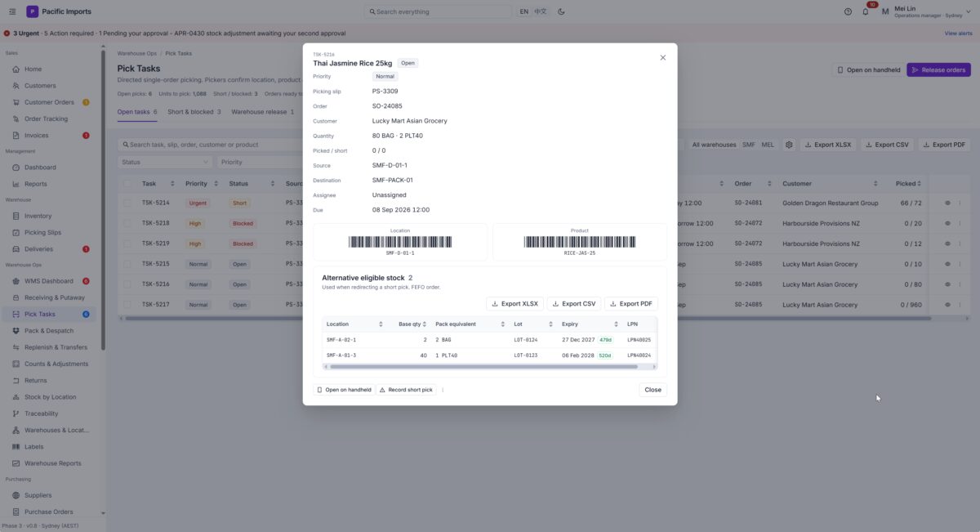The width and height of the screenshot is (980, 532).
Task: Close the TSK-5216 dialog with the X
Action: tap(662, 57)
